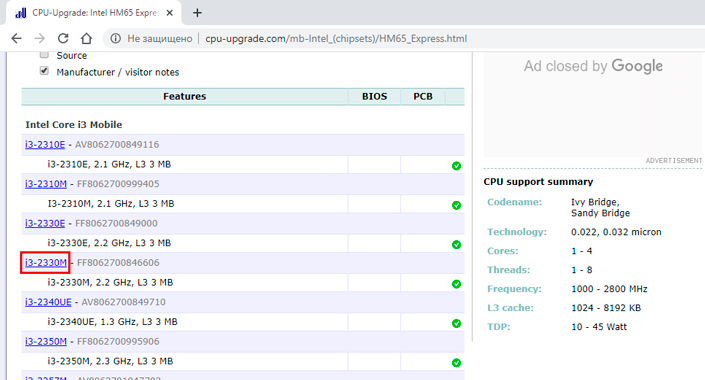Click the 'Ivy Bridge, Sandy Bridge' value
The image size is (705, 380).
coord(600,207)
